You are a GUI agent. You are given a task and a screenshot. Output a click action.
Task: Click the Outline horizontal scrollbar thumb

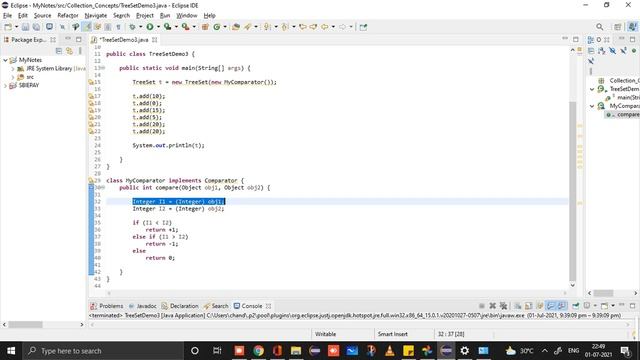[x=603, y=293]
